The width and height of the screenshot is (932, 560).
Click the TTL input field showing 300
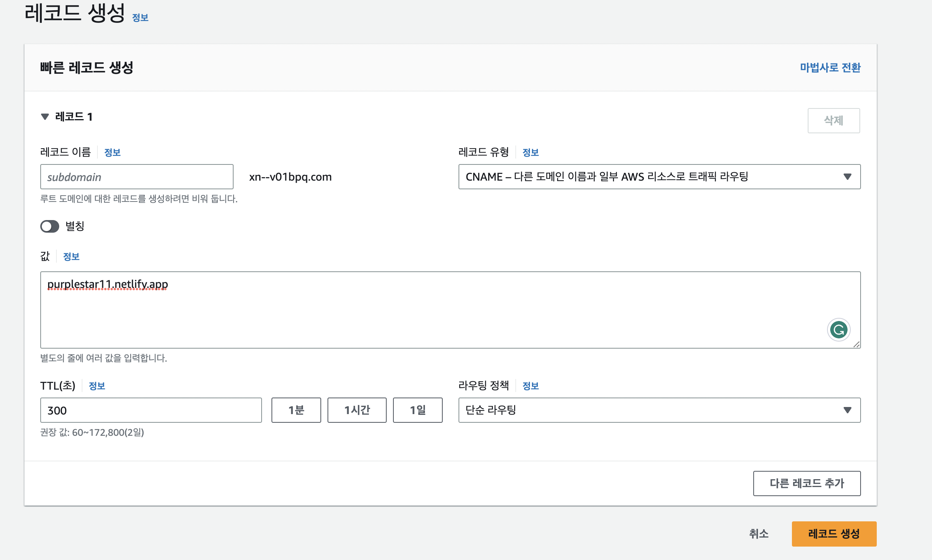(151, 411)
